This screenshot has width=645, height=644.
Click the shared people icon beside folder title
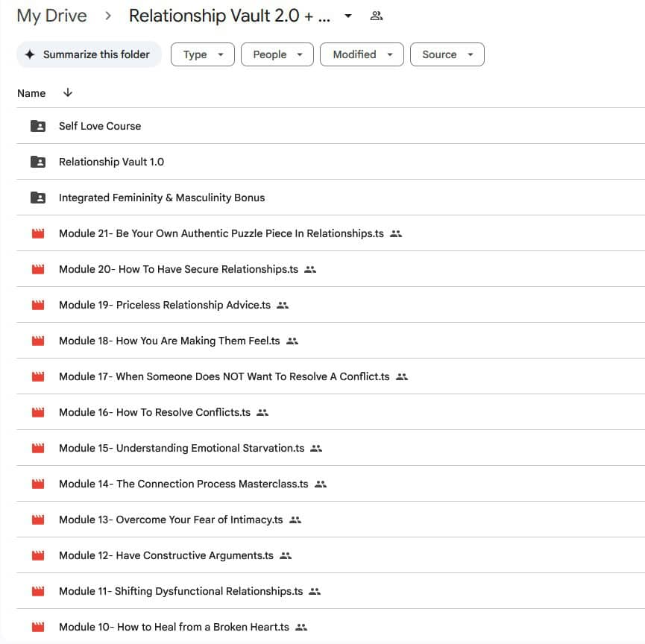tap(377, 16)
